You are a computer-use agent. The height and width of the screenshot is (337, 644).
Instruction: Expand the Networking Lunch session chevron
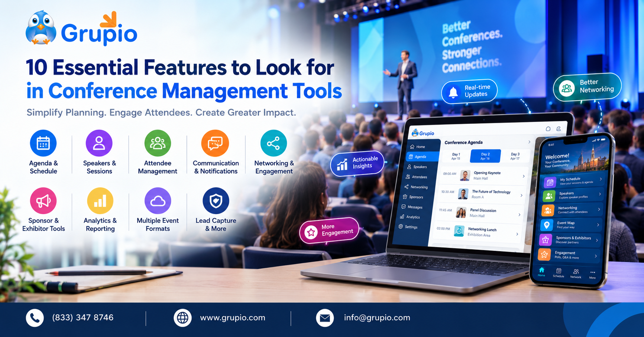(517, 234)
